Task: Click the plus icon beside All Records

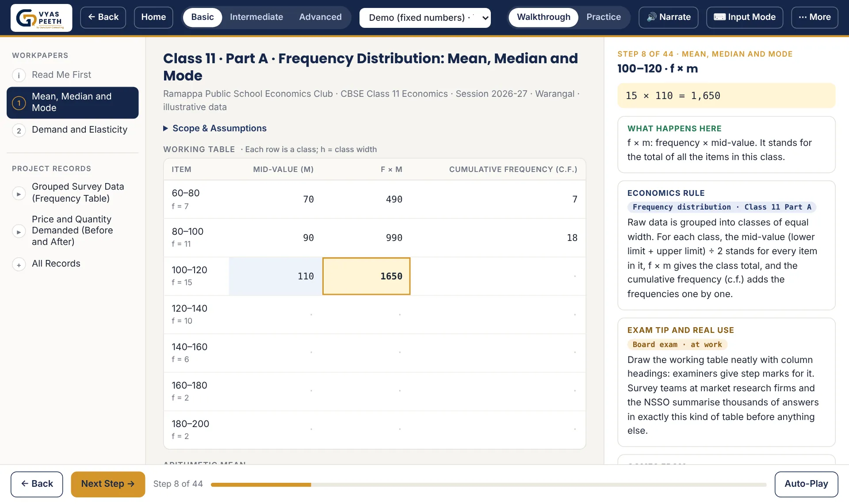Action: click(19, 264)
